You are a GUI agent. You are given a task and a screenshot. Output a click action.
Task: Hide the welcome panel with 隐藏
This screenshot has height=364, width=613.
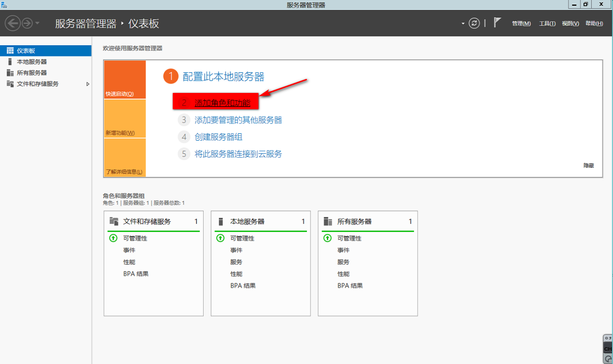(589, 166)
